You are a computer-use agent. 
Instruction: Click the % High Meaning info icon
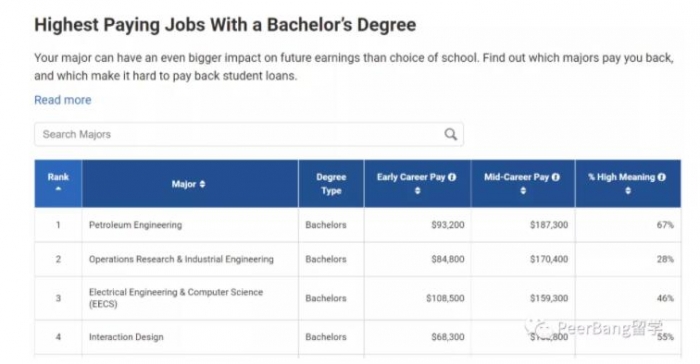(x=662, y=177)
